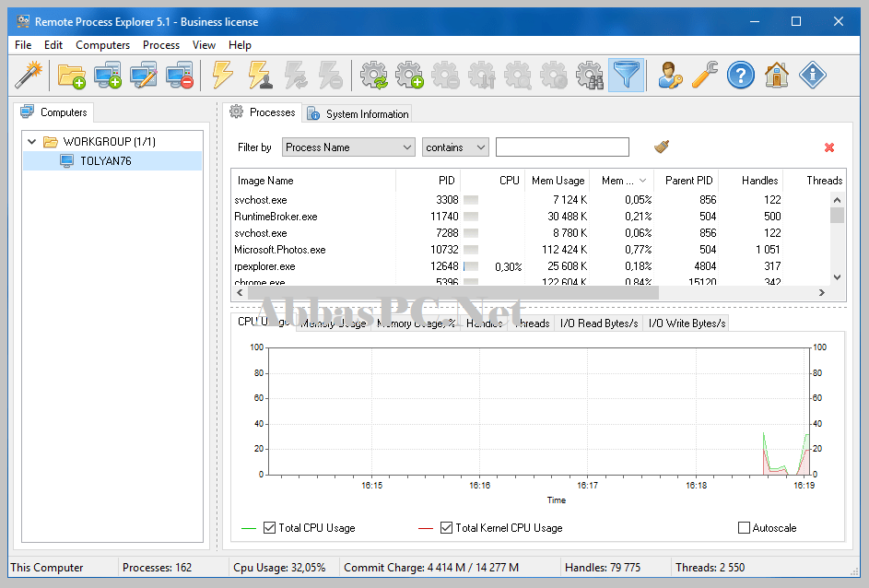The height and width of the screenshot is (588, 869).
Task: Select rpexplorer.exe process row
Action: [x=531, y=266]
